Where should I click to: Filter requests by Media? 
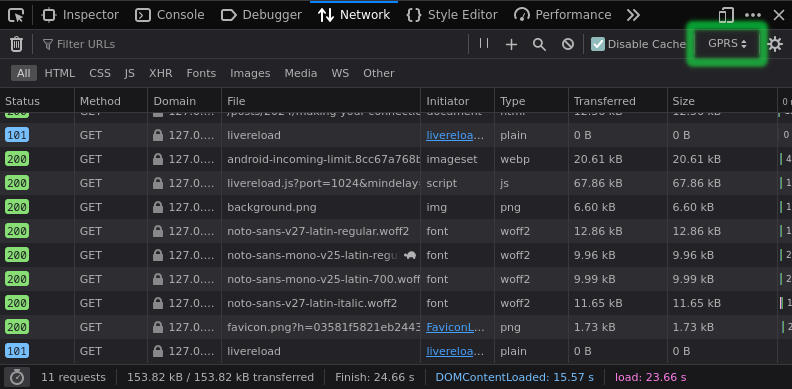(301, 73)
